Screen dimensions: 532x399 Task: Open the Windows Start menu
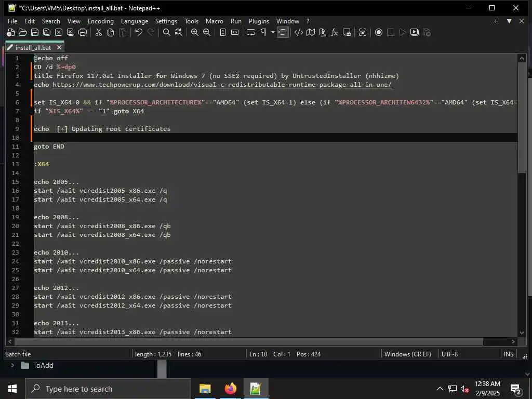12,389
